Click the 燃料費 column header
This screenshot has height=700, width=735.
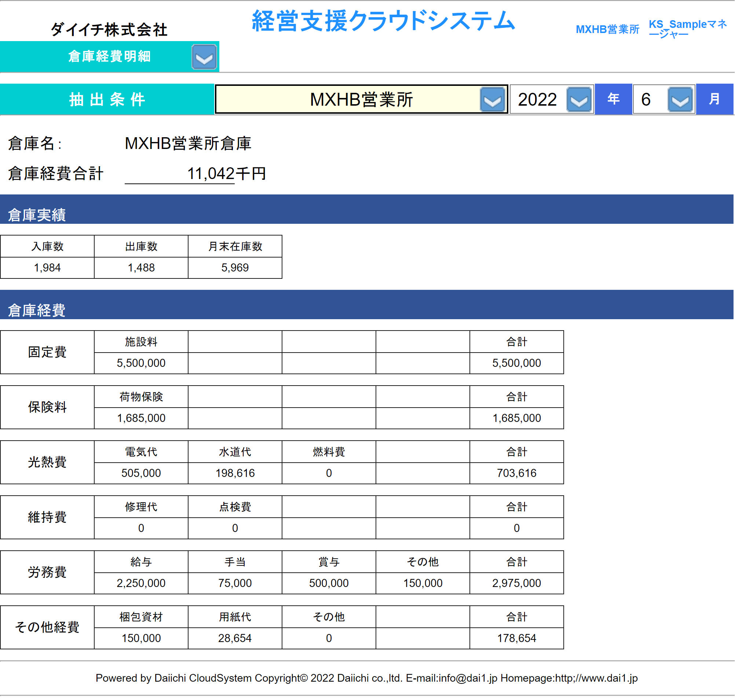point(329,452)
